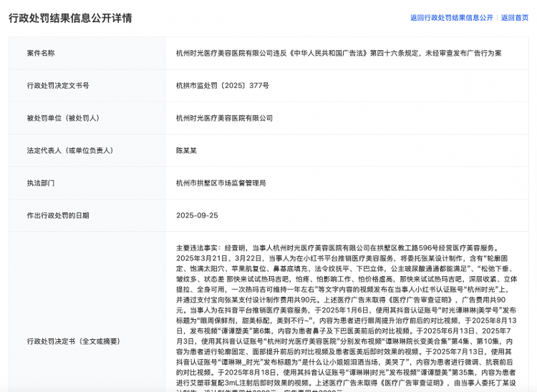This screenshot has height=392, width=537.
Task: Select the 行政处罚决定文书号 row label
Action: coord(58,85)
